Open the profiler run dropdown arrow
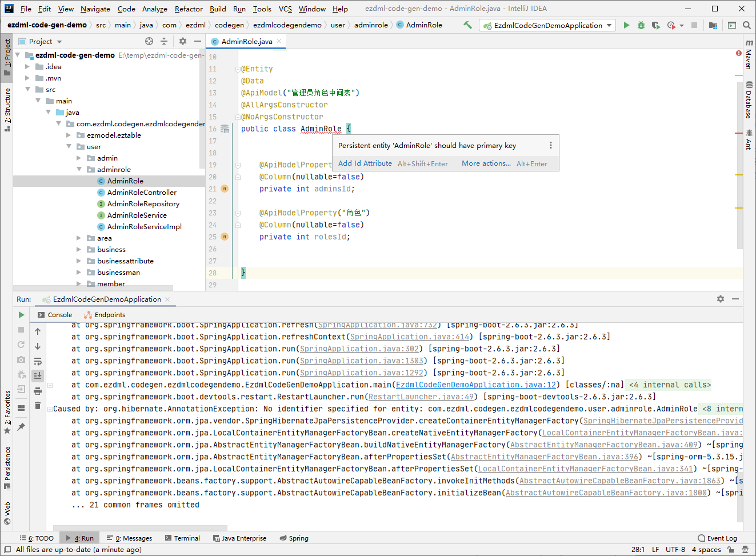Viewport: 756px width, 556px height. click(682, 26)
